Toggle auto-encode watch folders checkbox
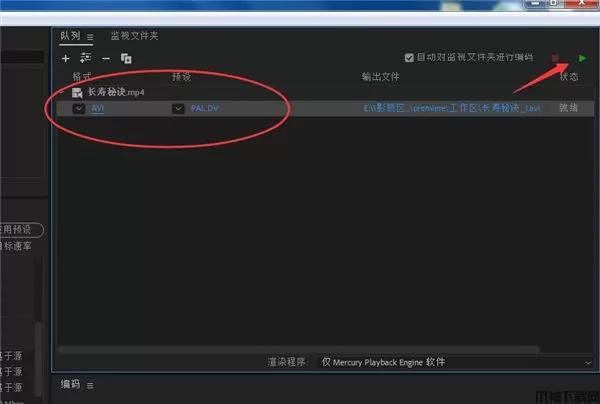Image resolution: width=600 pixels, height=404 pixels. [409, 58]
